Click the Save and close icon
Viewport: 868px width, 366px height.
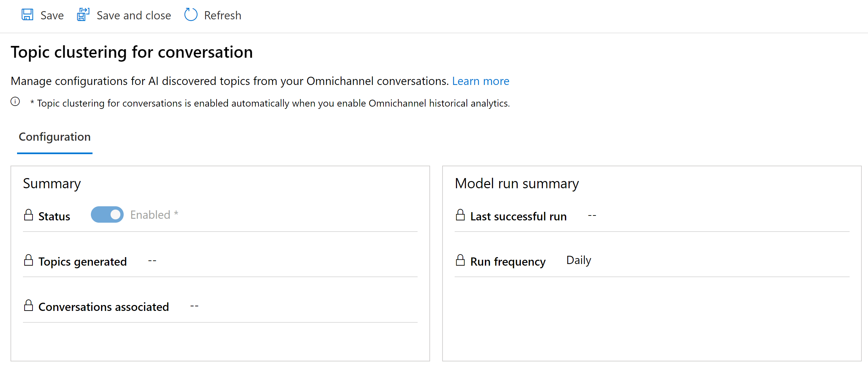pyautogui.click(x=81, y=15)
